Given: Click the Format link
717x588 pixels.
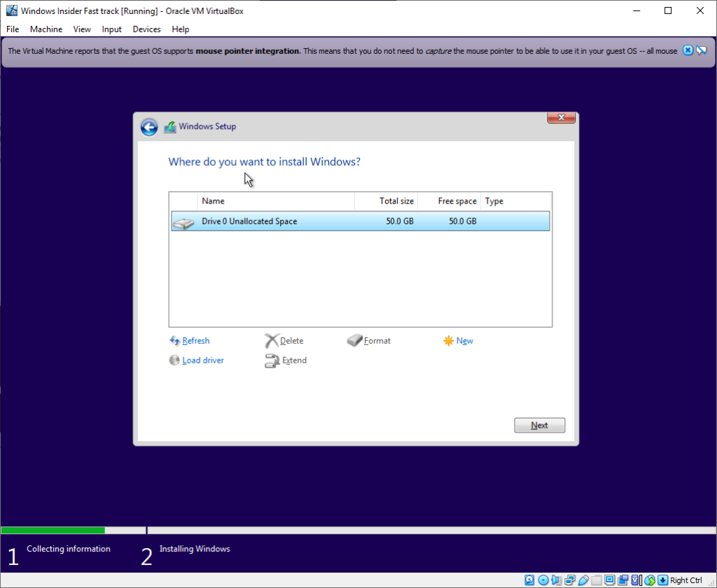Looking at the screenshot, I should click(377, 341).
